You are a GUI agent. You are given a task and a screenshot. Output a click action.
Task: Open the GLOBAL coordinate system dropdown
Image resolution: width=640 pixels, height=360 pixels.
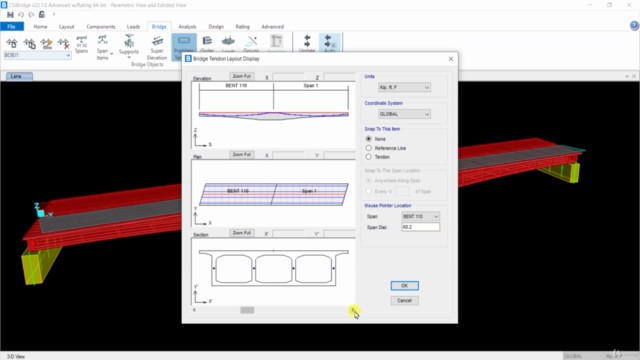tap(404, 114)
